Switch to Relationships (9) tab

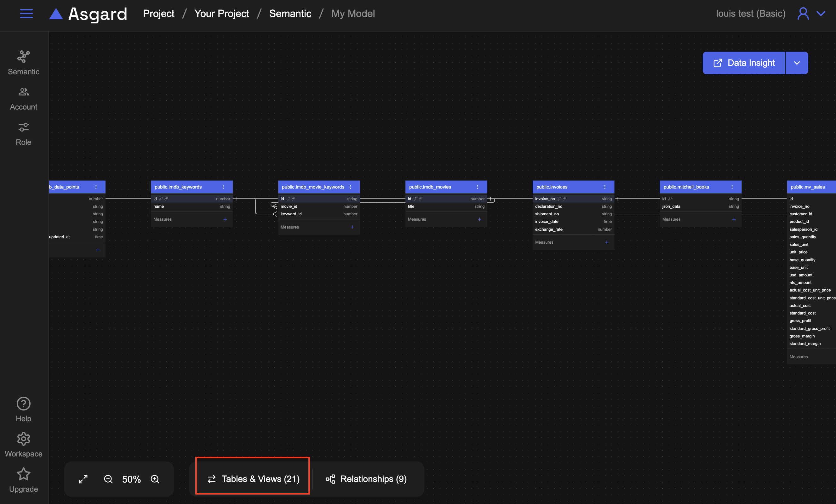(x=366, y=479)
